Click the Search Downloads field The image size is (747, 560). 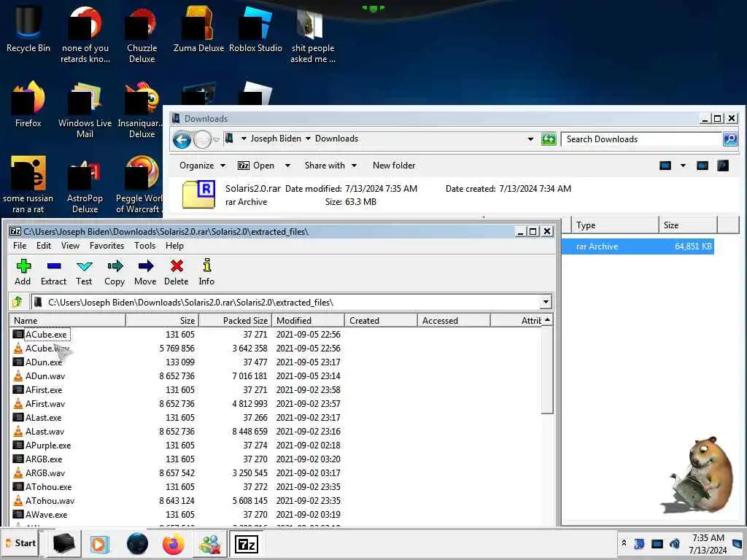(x=641, y=139)
